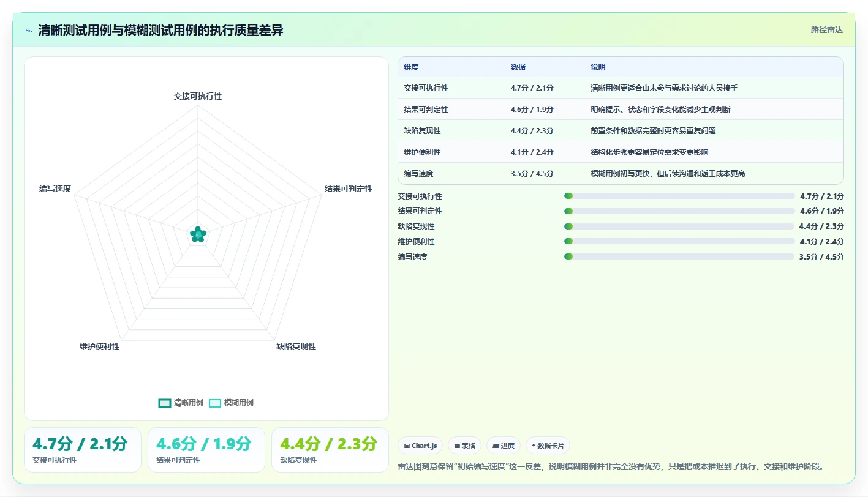The width and height of the screenshot is (868, 497).
Task: Open the 结果可判定性 score card
Action: pos(206,450)
